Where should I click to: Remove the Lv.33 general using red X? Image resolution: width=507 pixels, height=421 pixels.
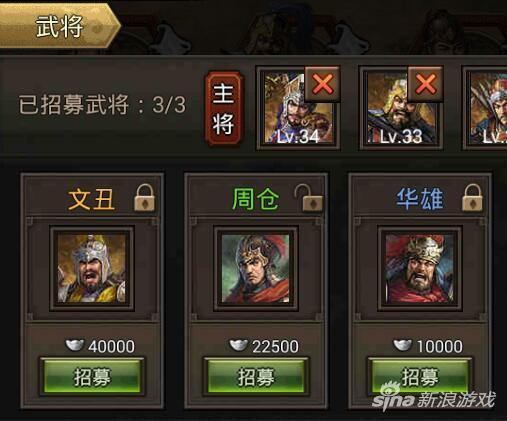pos(425,84)
